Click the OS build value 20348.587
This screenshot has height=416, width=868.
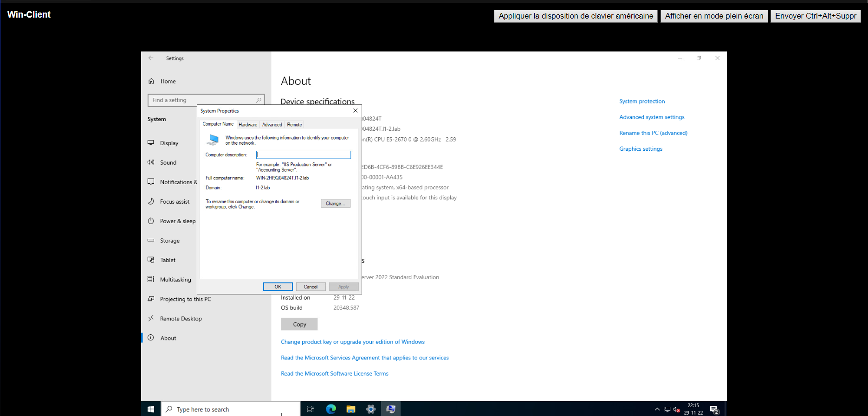(x=346, y=307)
